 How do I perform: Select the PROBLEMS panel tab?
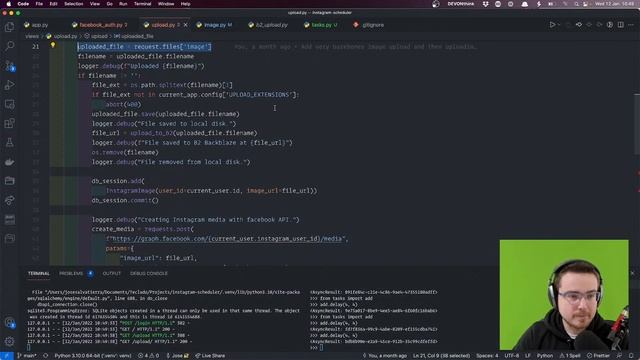[71, 273]
